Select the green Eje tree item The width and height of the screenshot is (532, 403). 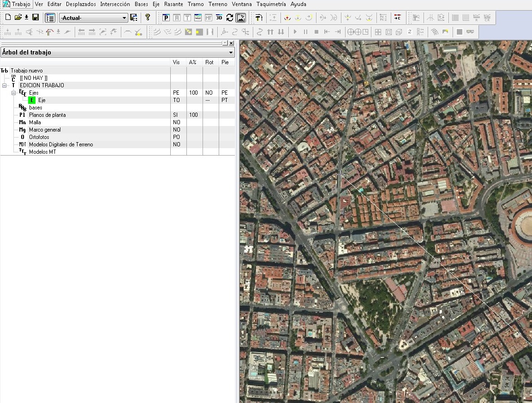42,100
